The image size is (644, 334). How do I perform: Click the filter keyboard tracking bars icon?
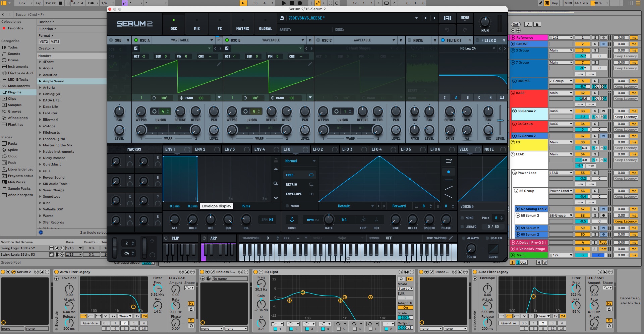coord(502,97)
